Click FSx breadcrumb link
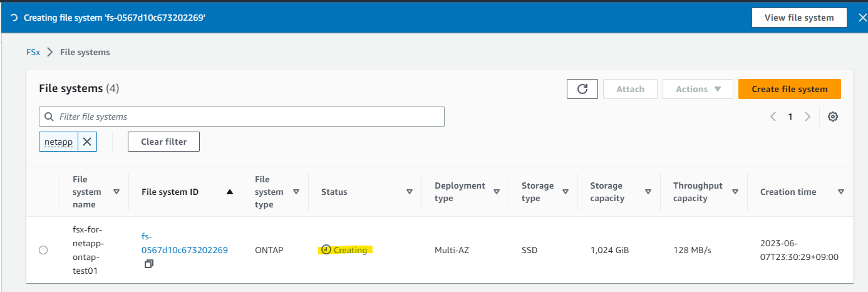The height and width of the screenshot is (292, 868). tap(33, 52)
